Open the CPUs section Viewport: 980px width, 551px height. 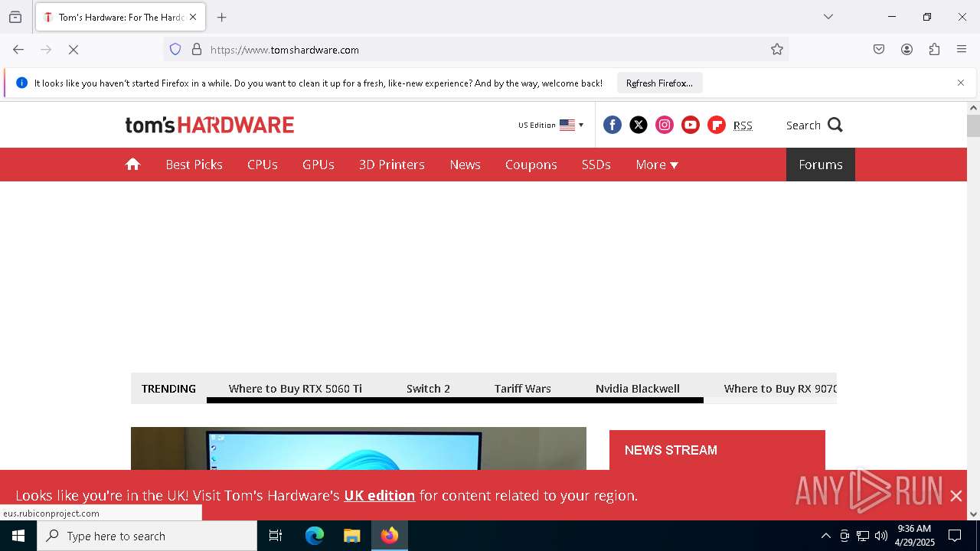[263, 165]
